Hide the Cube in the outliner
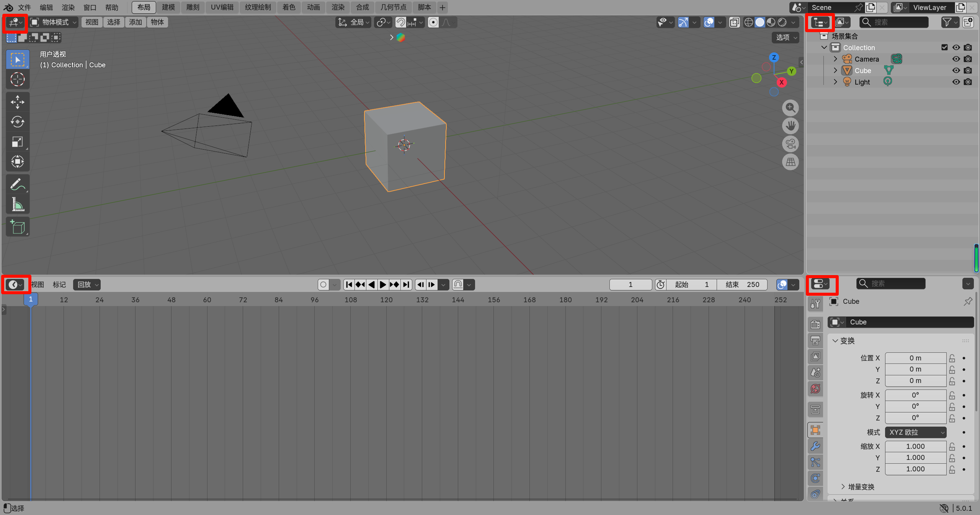This screenshot has height=515, width=980. 956,70
